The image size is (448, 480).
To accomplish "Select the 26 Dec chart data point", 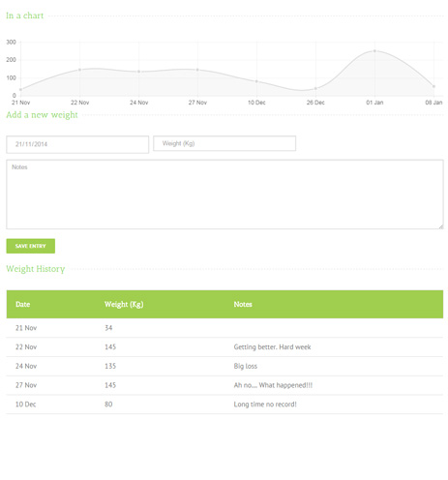I will pyautogui.click(x=315, y=88).
